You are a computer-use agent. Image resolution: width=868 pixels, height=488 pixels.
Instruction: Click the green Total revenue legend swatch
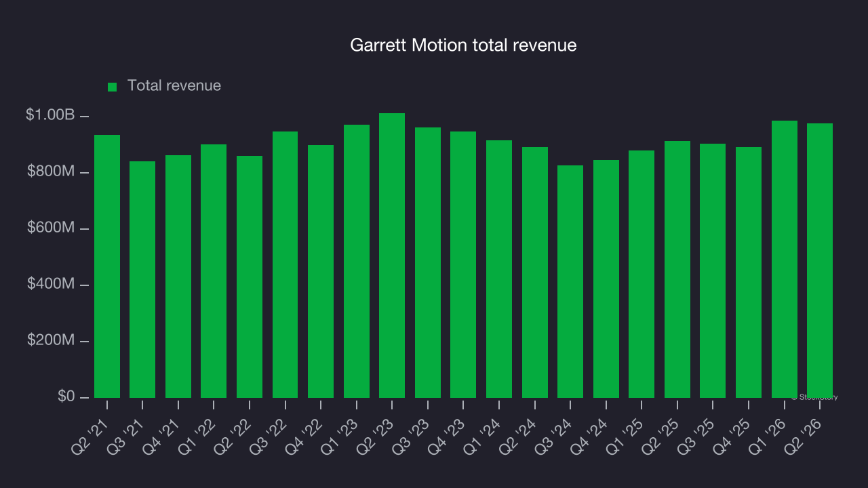click(x=113, y=87)
